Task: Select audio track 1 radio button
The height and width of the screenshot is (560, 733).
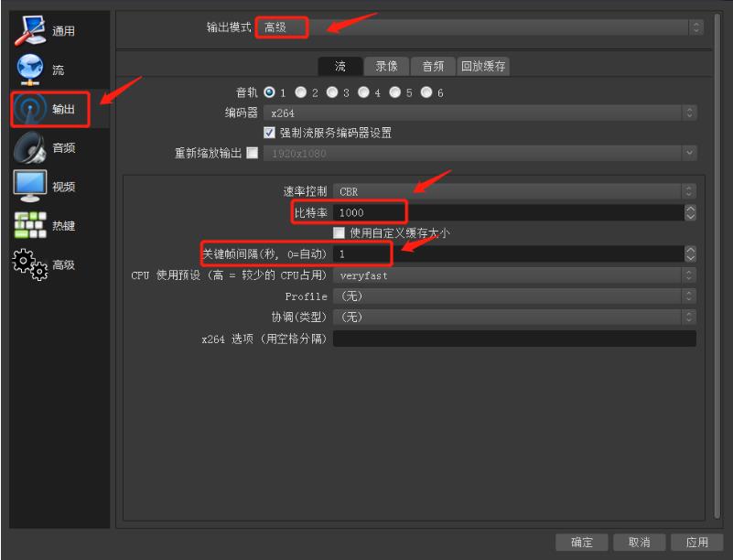Action: (269, 92)
